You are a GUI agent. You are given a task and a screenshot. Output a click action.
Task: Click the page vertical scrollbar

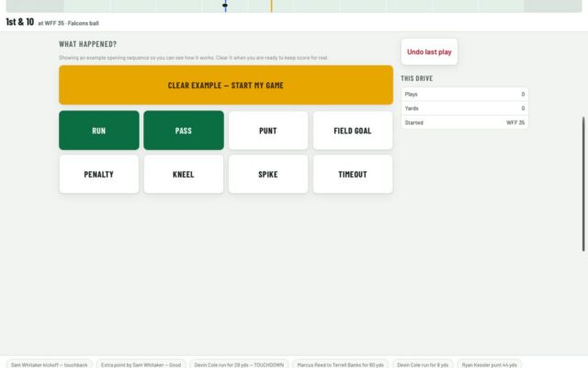pyautogui.click(x=583, y=184)
